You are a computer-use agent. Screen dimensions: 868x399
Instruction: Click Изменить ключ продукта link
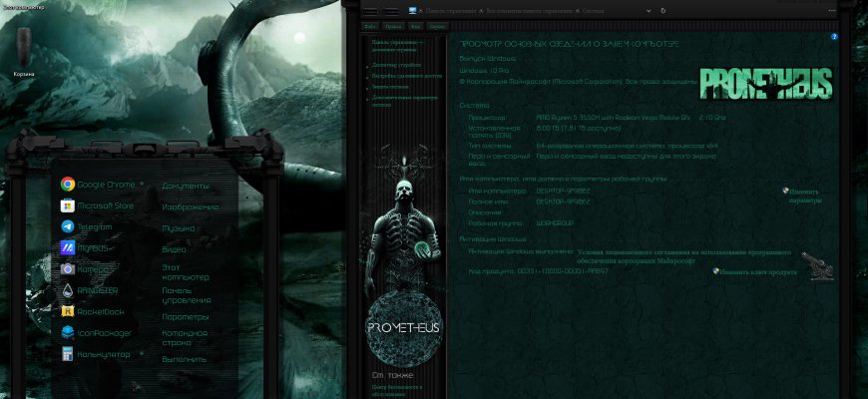click(x=755, y=272)
